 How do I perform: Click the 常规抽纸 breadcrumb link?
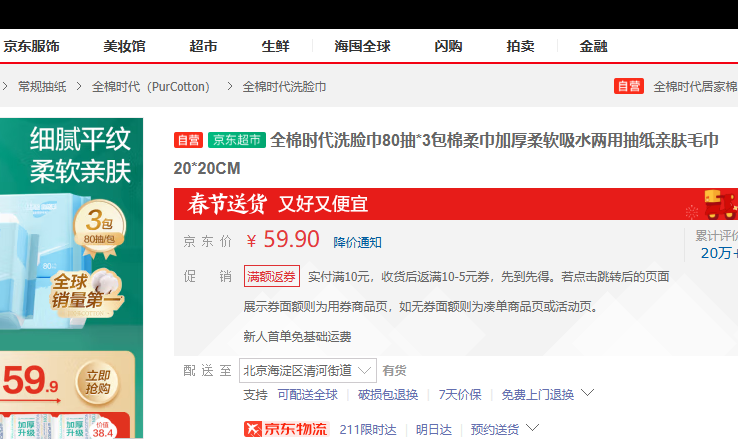[42, 87]
